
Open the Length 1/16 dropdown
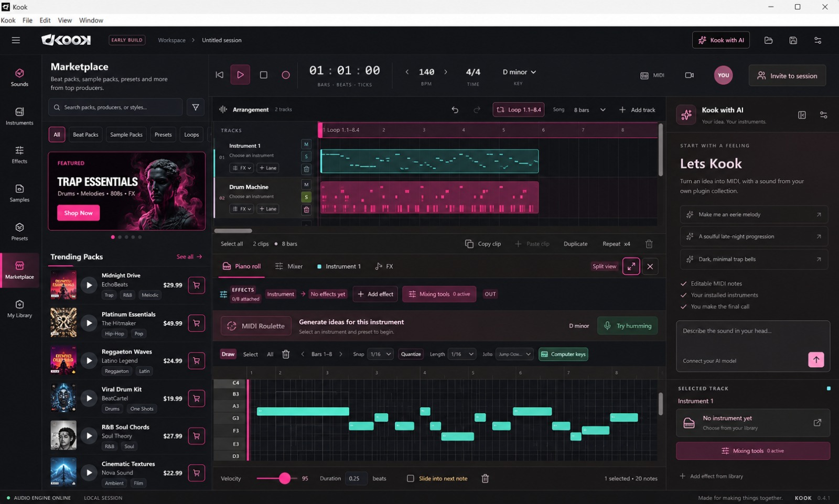(x=462, y=354)
